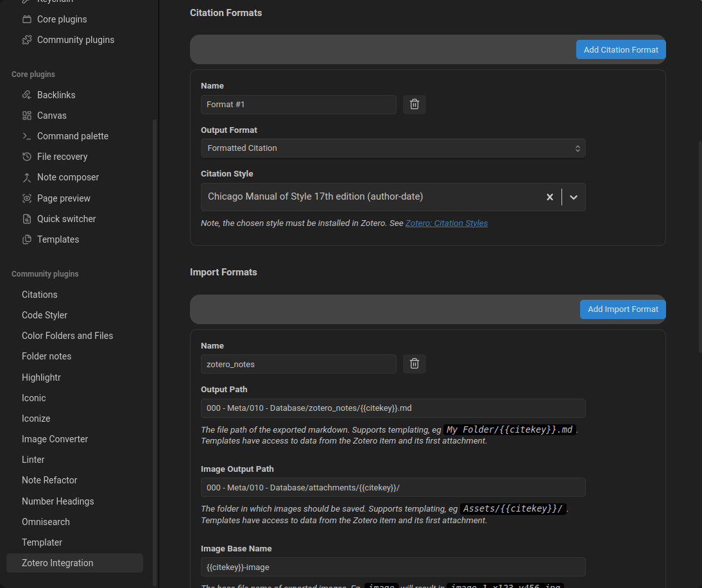Image resolution: width=702 pixels, height=588 pixels.
Task: Click the Image Base Name field
Action: pyautogui.click(x=393, y=567)
